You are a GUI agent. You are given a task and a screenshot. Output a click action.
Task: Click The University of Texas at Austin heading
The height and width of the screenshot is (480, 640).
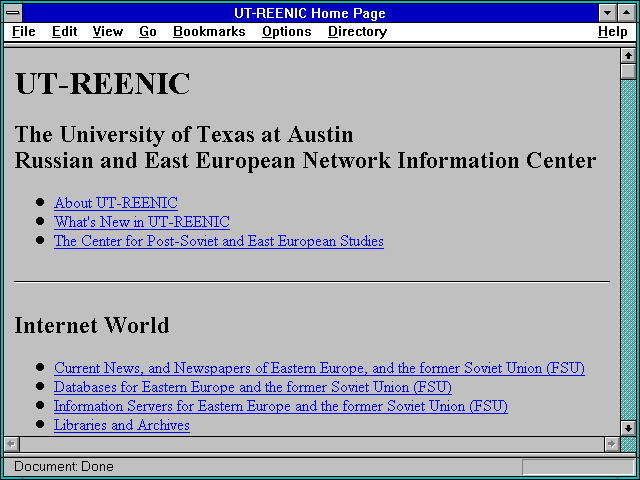coord(184,135)
